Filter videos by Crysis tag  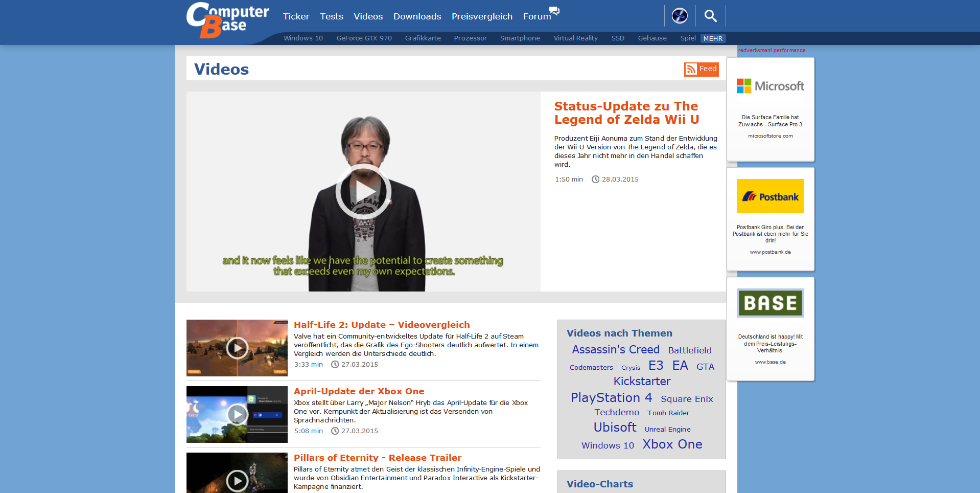pyautogui.click(x=631, y=368)
